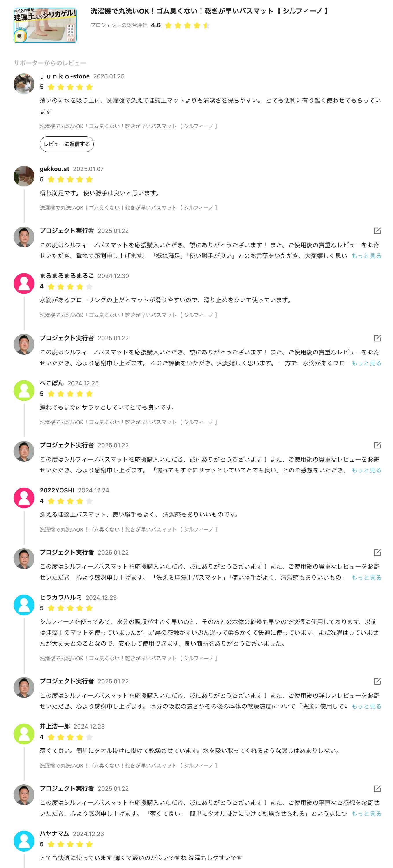This screenshot has height=868, width=393.
Task: Open project link under junko-stone's review
Action: coord(128,126)
